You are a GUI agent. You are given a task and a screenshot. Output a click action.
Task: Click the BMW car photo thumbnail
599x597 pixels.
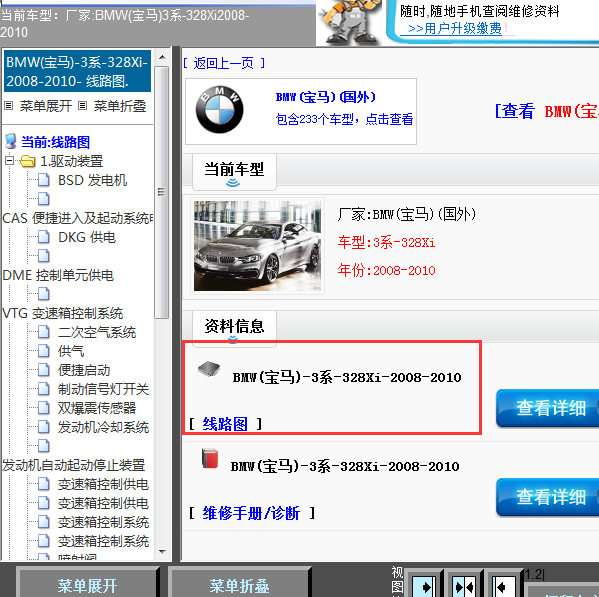coord(257,246)
